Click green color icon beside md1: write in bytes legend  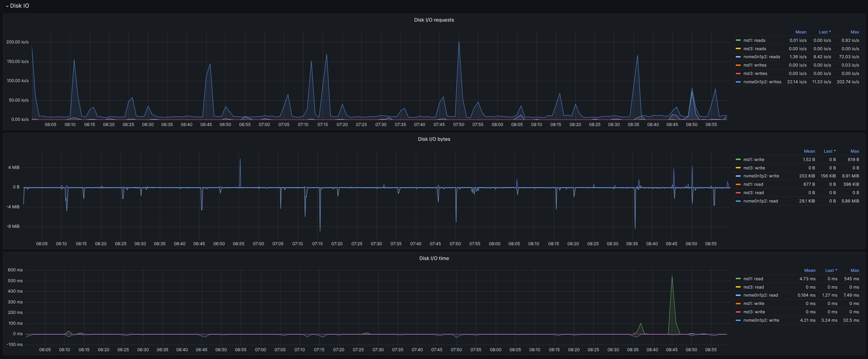pos(738,160)
